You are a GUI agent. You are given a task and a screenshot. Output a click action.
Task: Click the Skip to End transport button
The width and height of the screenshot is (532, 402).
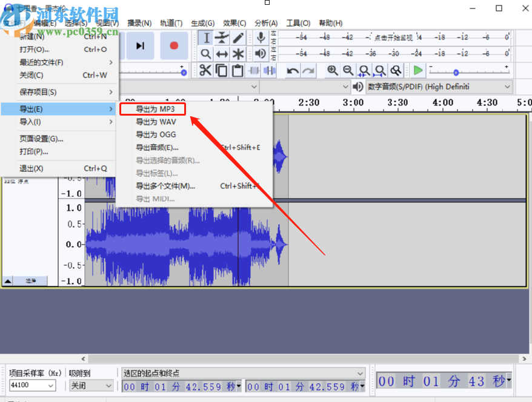click(140, 46)
